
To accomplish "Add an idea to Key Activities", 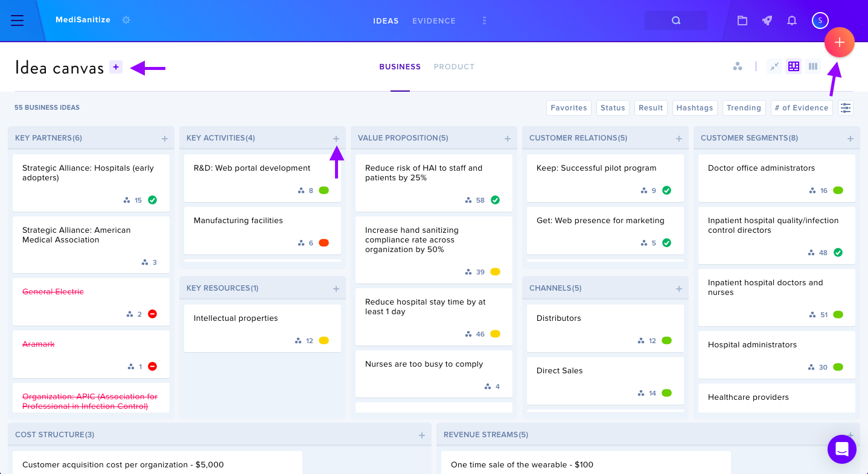I will (x=336, y=139).
